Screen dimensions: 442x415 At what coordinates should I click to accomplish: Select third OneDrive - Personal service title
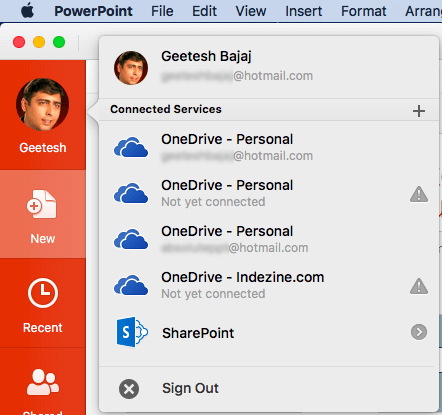[227, 231]
